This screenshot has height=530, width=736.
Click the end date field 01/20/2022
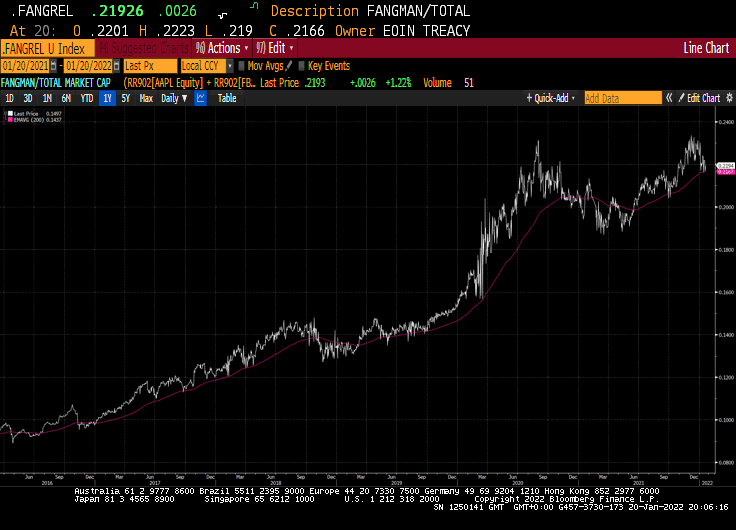pyautogui.click(x=89, y=66)
